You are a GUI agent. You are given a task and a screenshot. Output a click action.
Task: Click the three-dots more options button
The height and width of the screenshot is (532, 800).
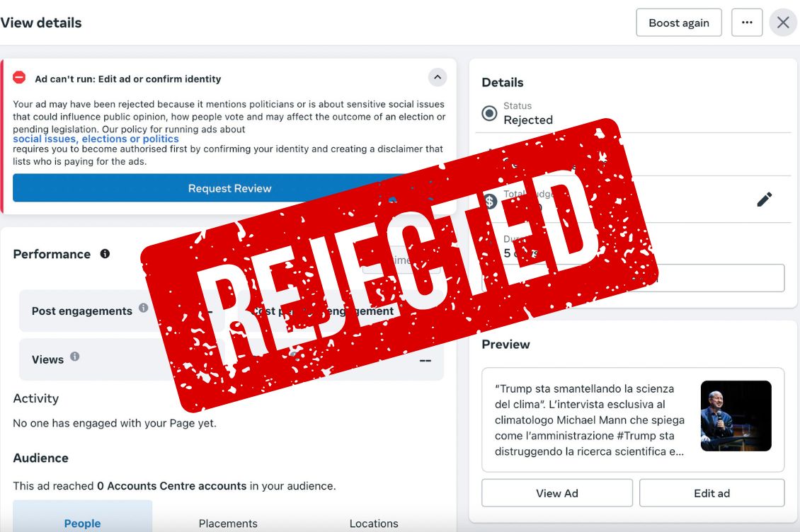click(747, 23)
